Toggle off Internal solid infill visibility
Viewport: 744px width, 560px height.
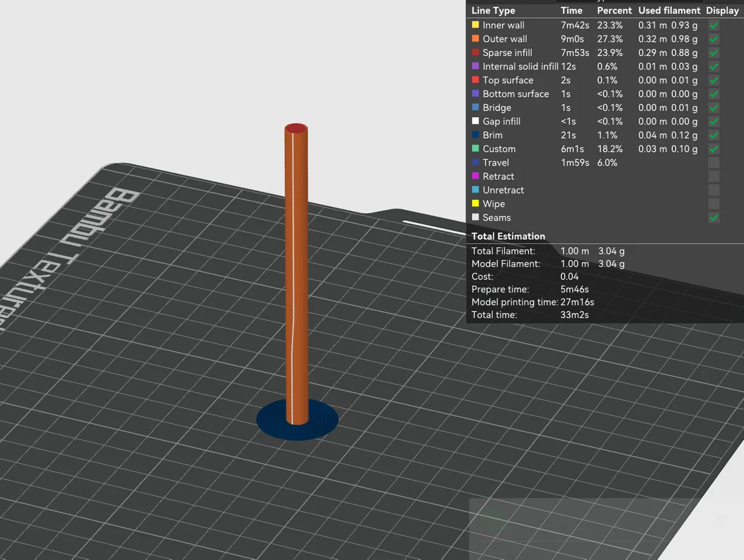(x=713, y=66)
